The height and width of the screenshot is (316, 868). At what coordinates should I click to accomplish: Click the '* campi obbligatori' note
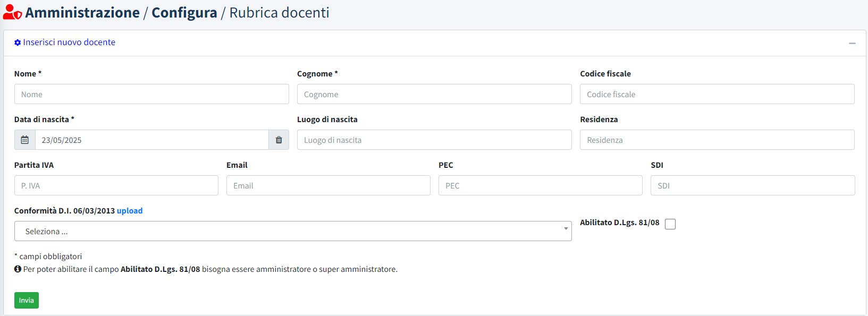tap(48, 257)
